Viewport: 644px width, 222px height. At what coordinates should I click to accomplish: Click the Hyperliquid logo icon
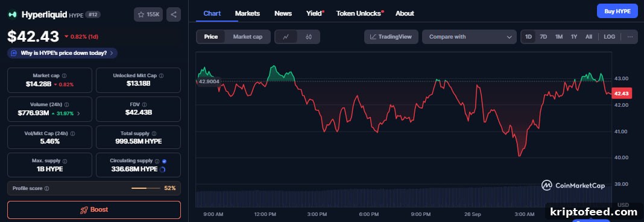(13, 14)
